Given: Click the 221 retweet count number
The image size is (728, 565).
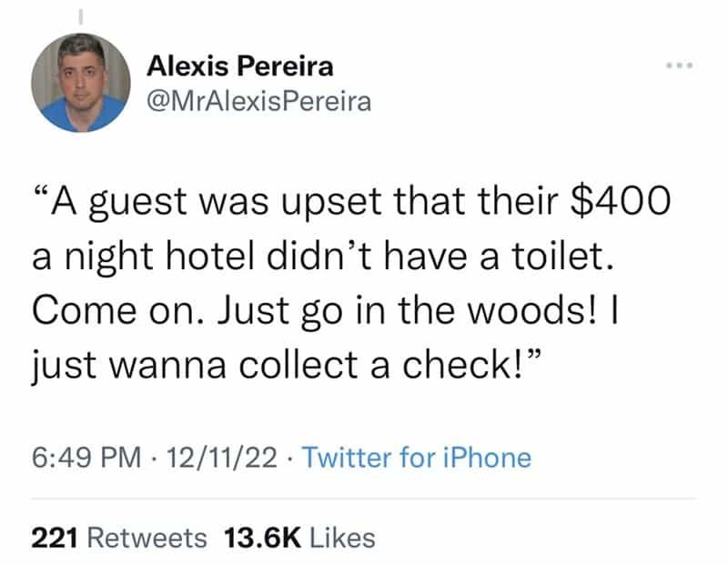Looking at the screenshot, I should coord(53,538).
